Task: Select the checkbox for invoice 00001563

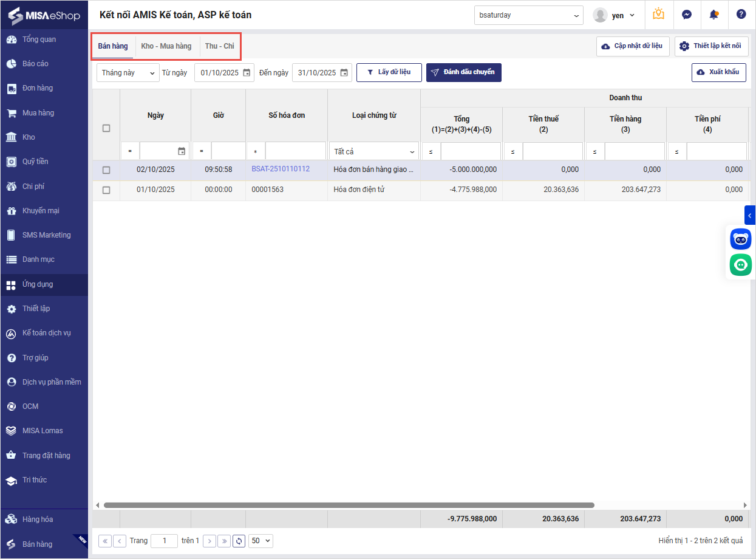Action: [x=106, y=190]
